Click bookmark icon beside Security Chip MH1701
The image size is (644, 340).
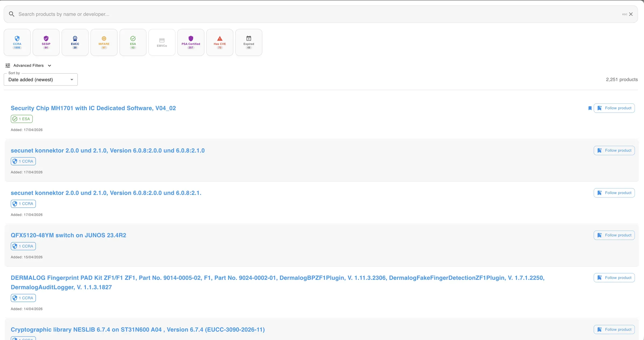click(x=590, y=108)
